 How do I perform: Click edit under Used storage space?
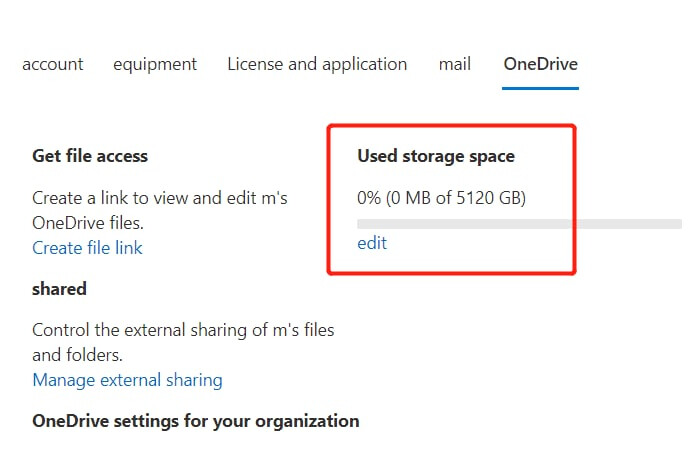tap(372, 243)
